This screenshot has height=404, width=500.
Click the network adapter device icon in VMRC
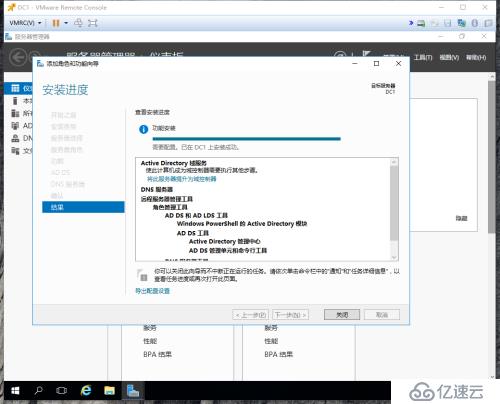tap(462, 23)
